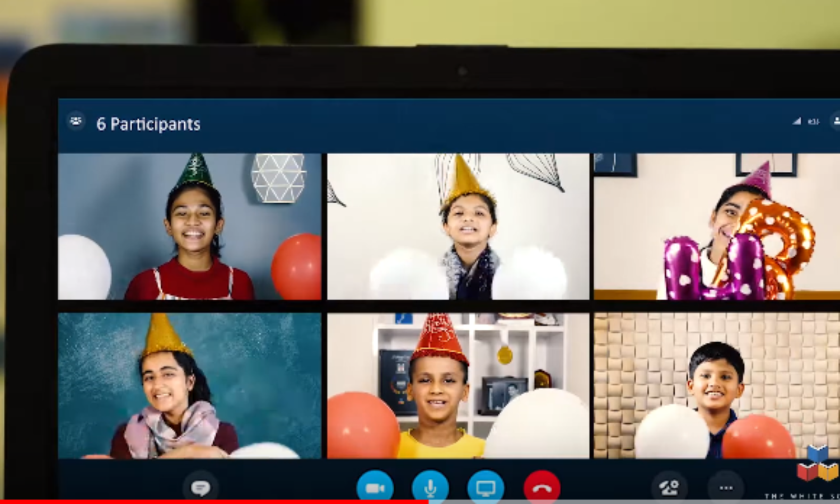Select the tile with the red party hat
840x504 pixels.
coord(458,386)
